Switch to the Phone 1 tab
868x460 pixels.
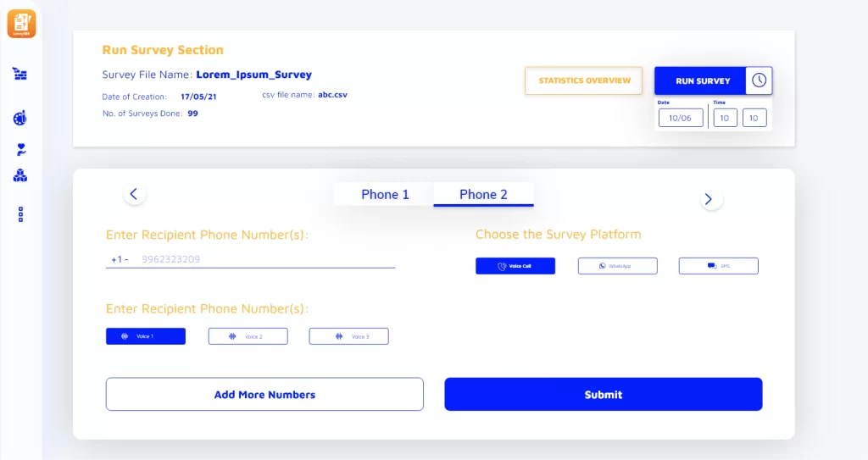point(385,194)
